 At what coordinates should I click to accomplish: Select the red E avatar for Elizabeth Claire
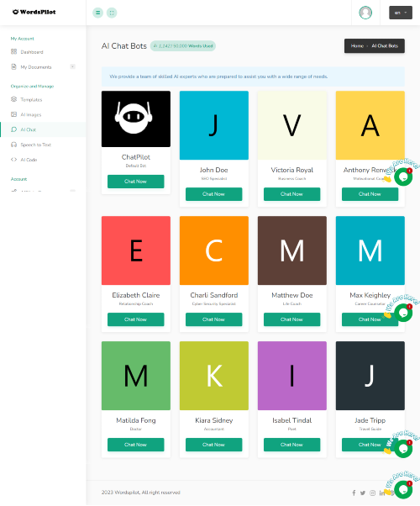136,250
